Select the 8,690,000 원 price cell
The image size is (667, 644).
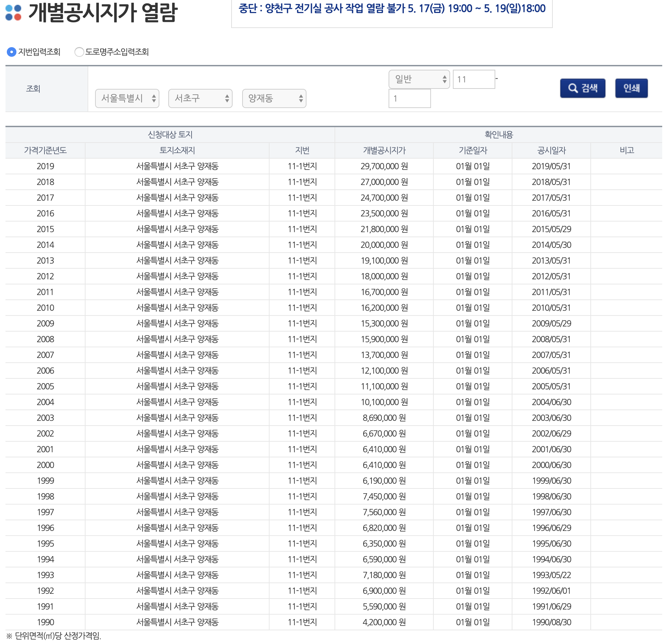[384, 418]
